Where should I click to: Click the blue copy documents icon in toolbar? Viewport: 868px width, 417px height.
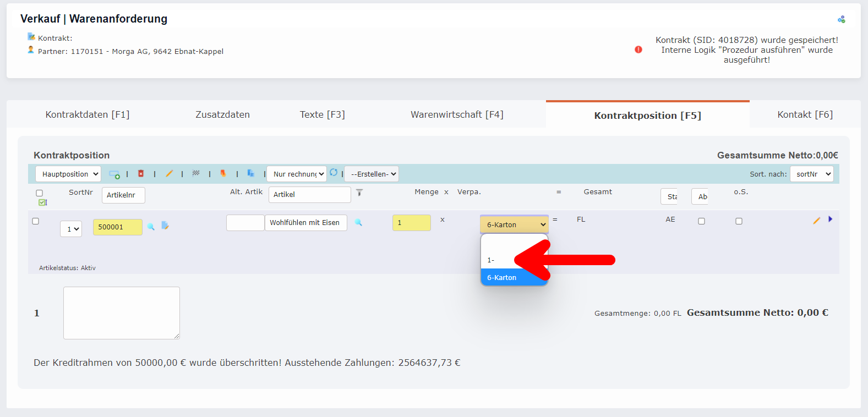(250, 173)
